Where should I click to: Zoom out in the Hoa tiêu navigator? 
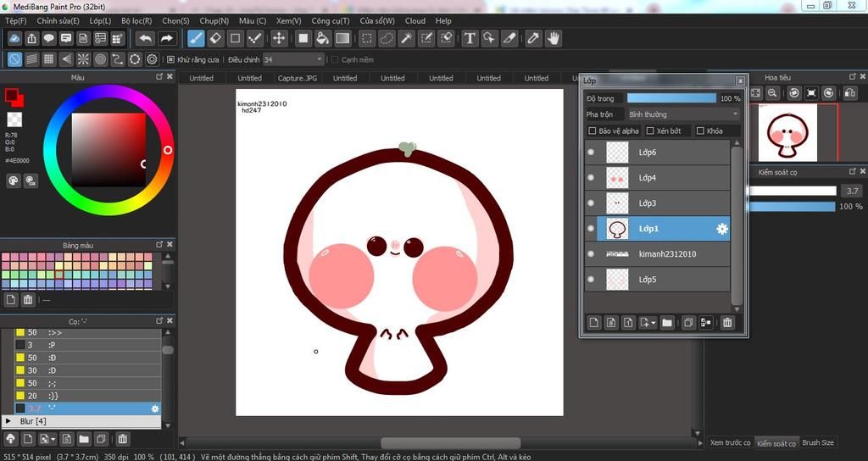pos(773,93)
